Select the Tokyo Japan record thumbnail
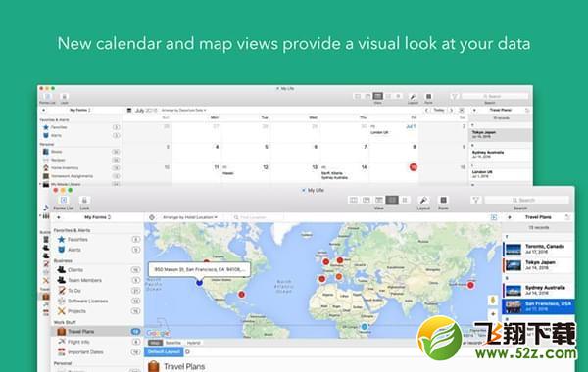Screen dimensions: 588x372 (x=513, y=265)
